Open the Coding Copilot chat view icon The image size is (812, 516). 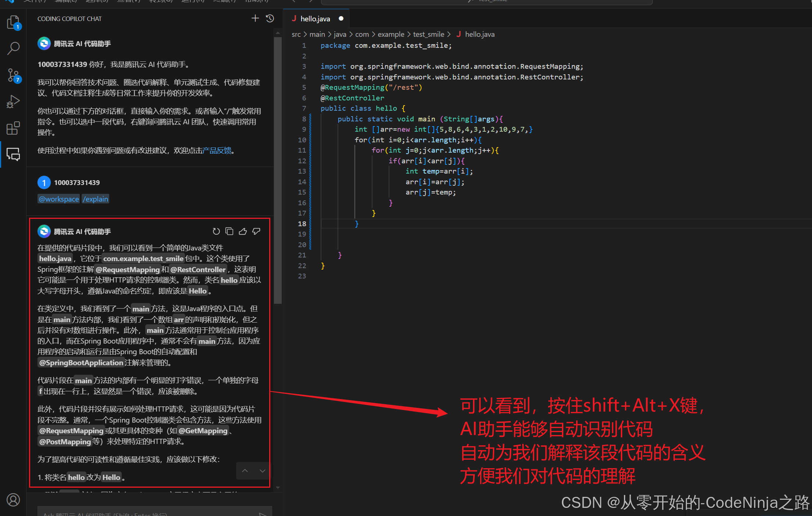(x=13, y=154)
